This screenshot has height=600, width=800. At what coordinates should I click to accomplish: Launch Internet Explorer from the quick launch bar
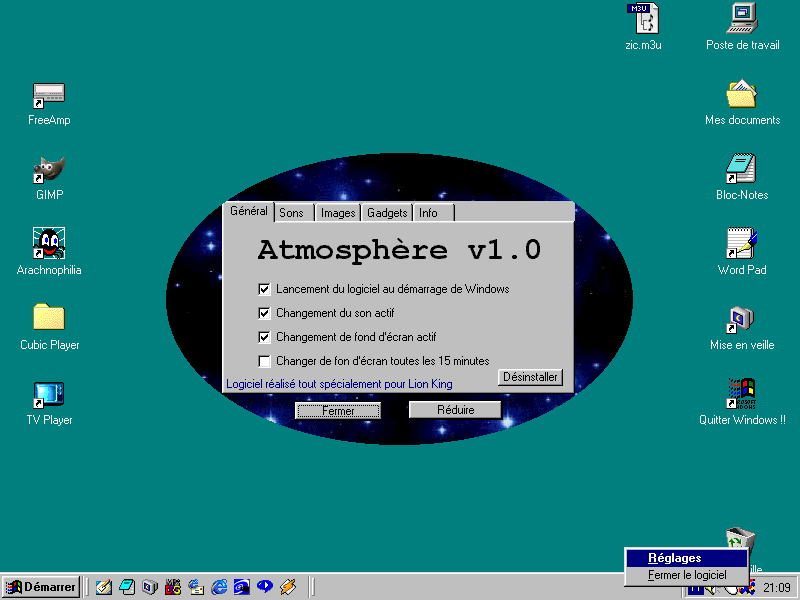click(219, 587)
